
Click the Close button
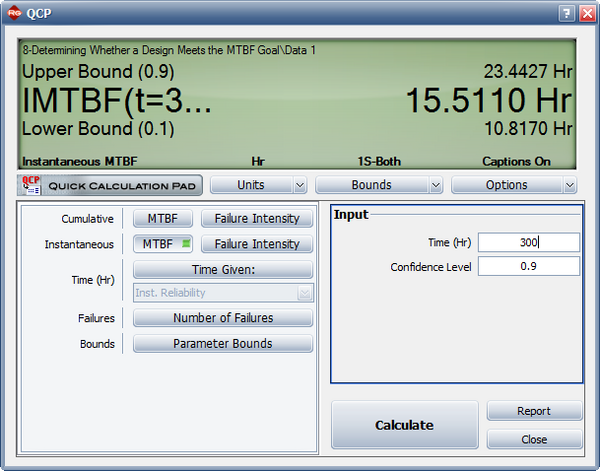click(534, 439)
